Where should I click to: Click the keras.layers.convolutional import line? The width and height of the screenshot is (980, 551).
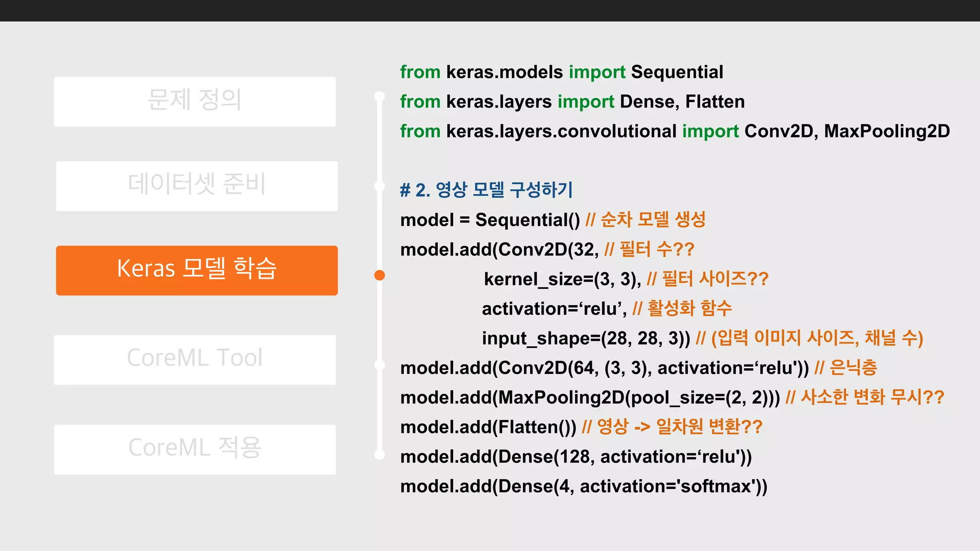tap(675, 131)
